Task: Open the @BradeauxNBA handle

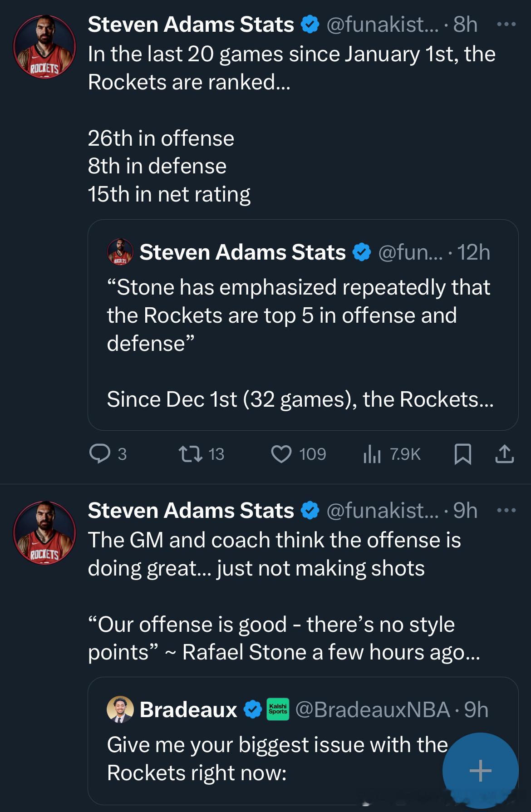Action: [x=373, y=709]
